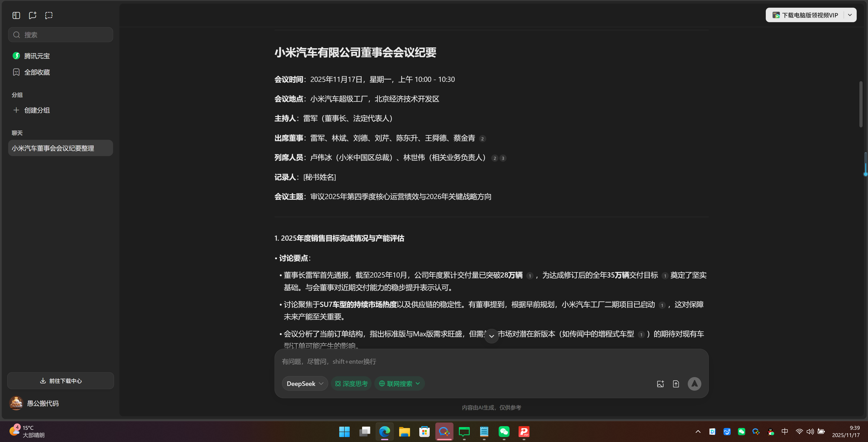This screenshot has width=868, height=442.
Task: Select 腾讯元宝 in the sidebar
Action: (37, 56)
